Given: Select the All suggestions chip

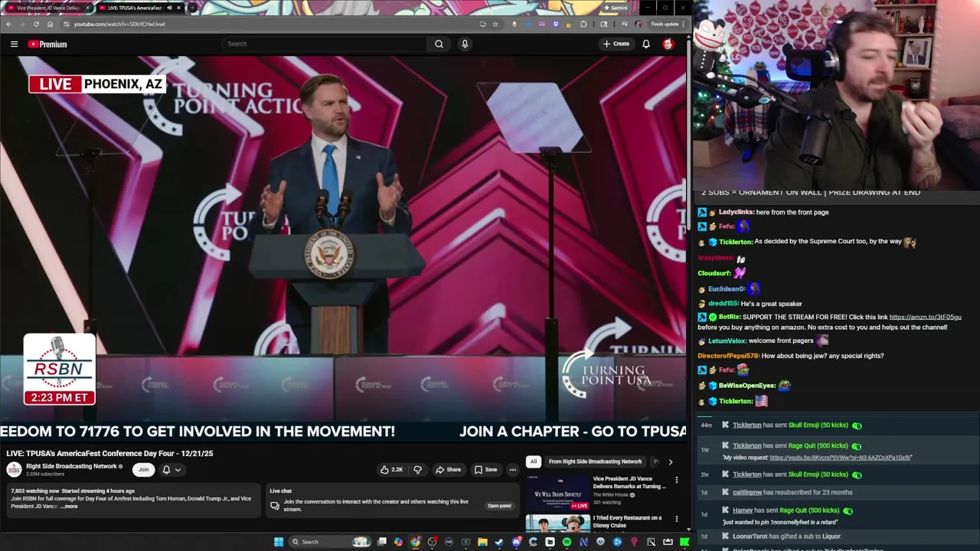Looking at the screenshot, I should point(534,461).
